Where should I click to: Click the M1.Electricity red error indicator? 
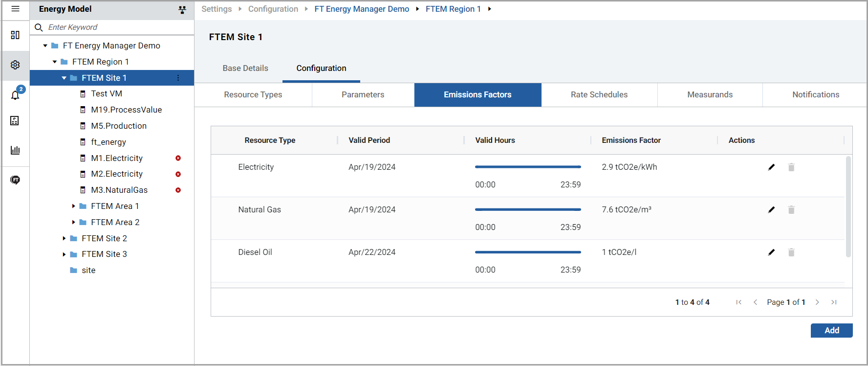coord(178,158)
